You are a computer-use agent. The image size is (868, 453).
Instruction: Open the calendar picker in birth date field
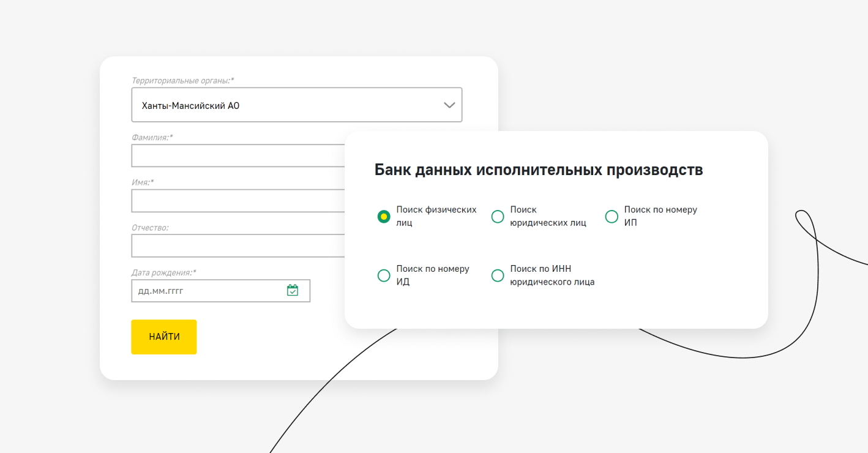coord(293,290)
